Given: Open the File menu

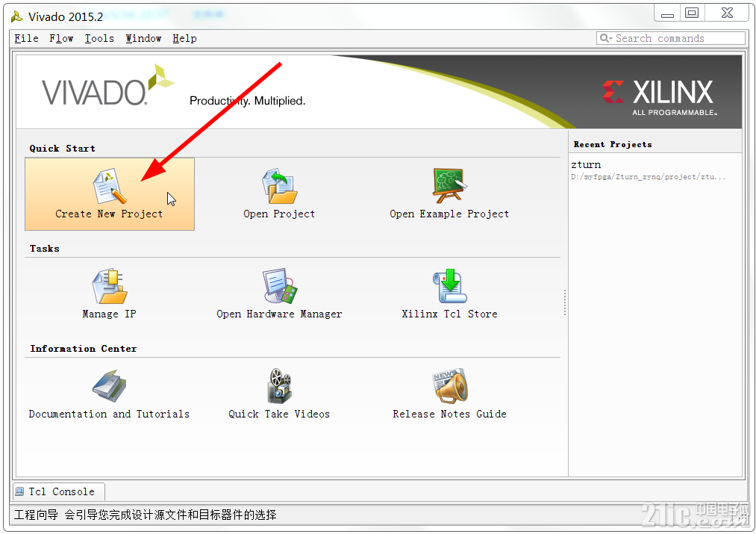Looking at the screenshot, I should (27, 39).
